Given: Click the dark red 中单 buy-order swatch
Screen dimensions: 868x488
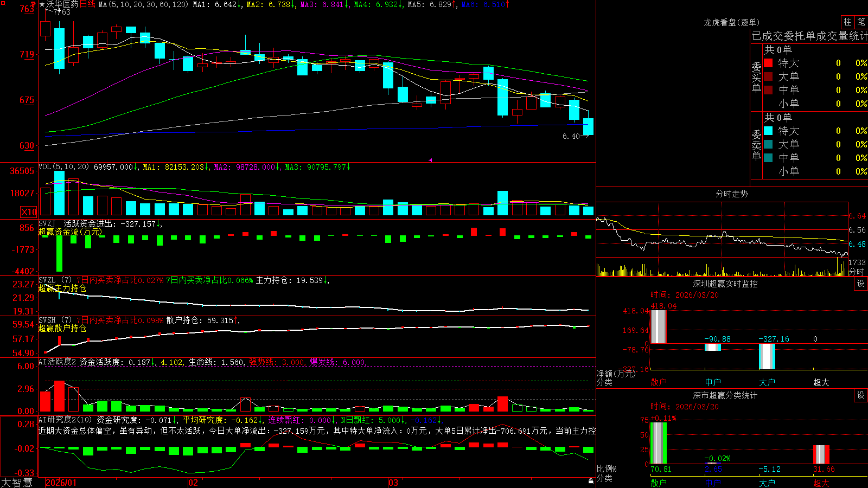Looking at the screenshot, I should [x=768, y=90].
